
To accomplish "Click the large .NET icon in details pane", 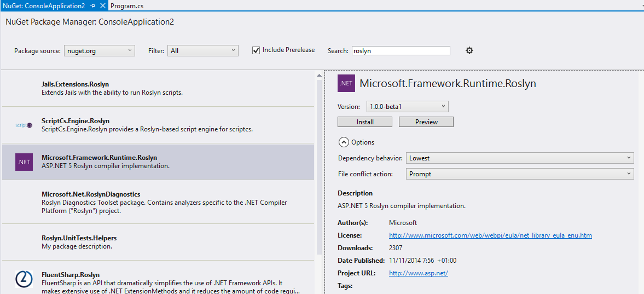I will 346,84.
